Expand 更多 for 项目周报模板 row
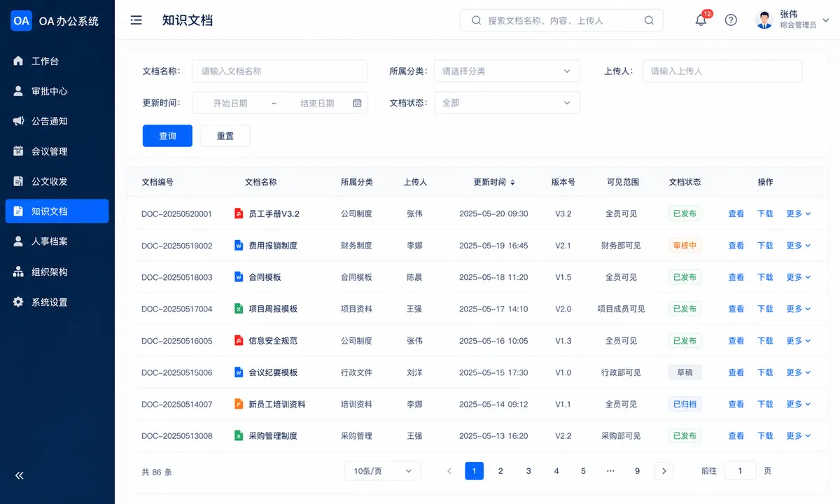 point(799,309)
